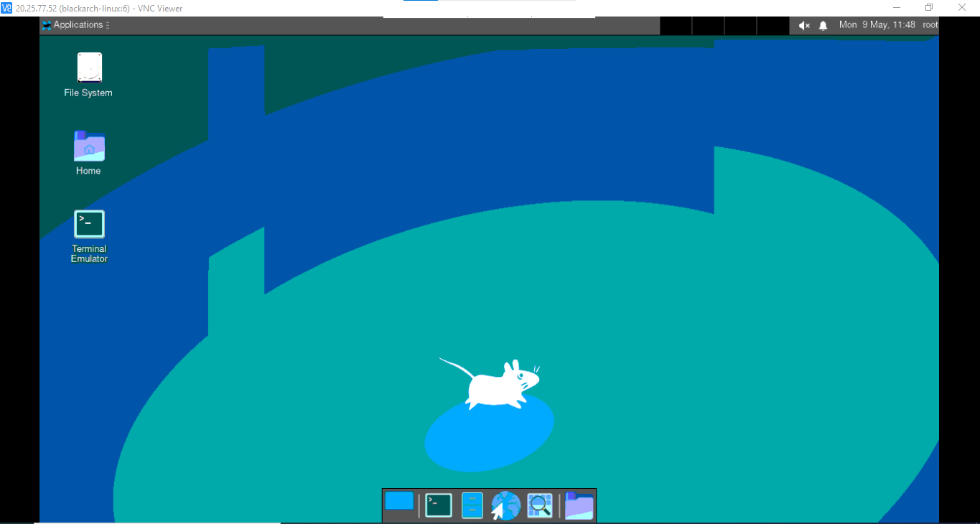The height and width of the screenshot is (524, 980).
Task: Launch web browser globe icon in dock
Action: pyautogui.click(x=505, y=505)
